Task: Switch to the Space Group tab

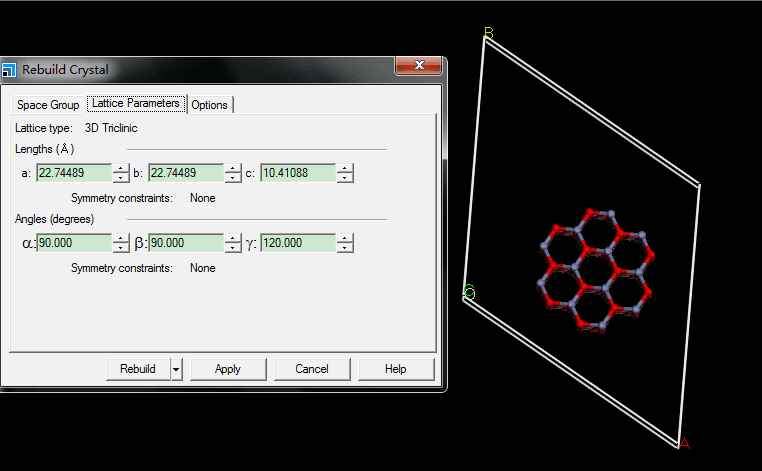Action: coord(48,105)
